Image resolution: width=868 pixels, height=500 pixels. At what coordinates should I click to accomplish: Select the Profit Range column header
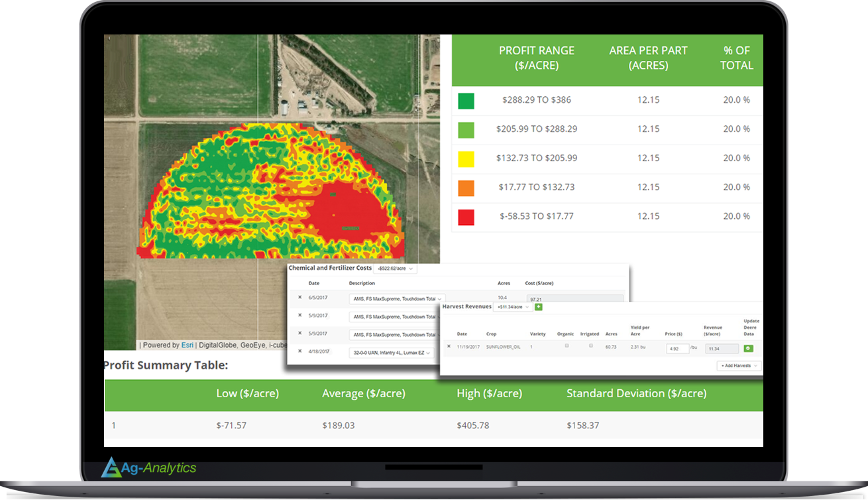click(536, 58)
